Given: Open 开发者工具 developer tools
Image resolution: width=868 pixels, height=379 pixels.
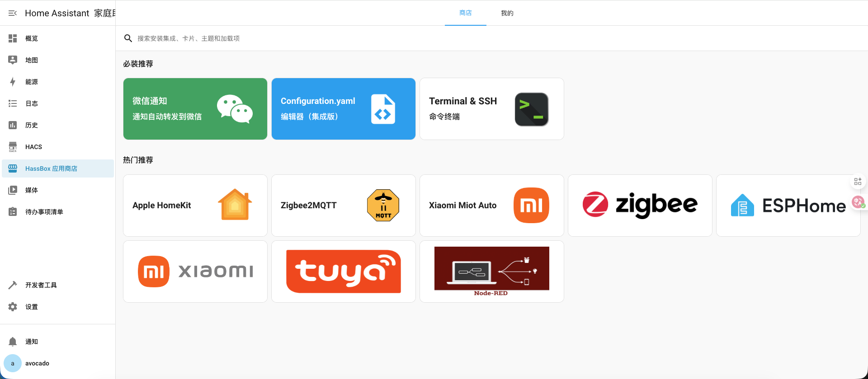Looking at the screenshot, I should point(41,285).
